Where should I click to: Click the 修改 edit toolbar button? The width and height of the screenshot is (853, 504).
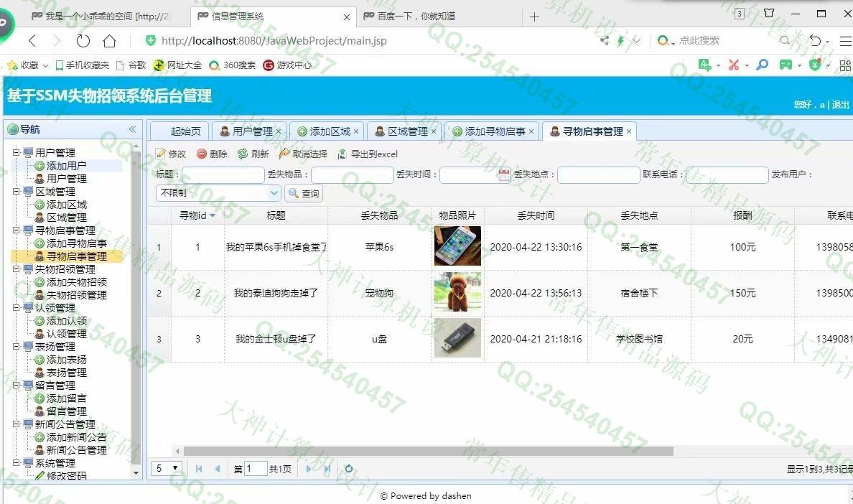(x=171, y=154)
